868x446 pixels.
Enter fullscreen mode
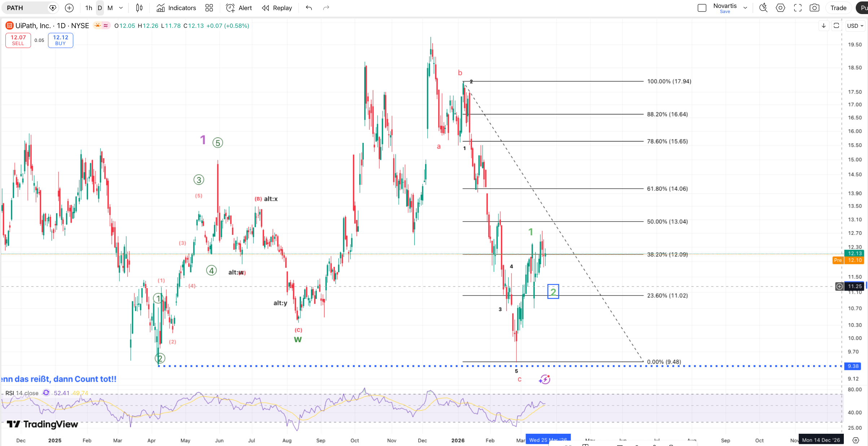[x=798, y=8]
